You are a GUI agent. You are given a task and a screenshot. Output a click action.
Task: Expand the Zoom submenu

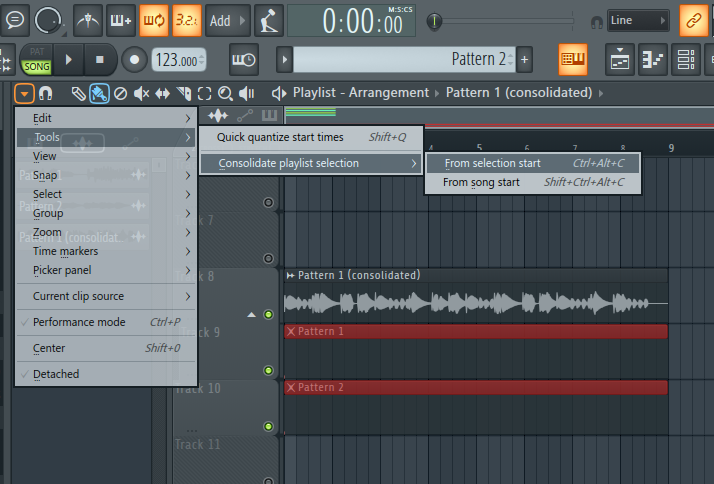coord(107,232)
